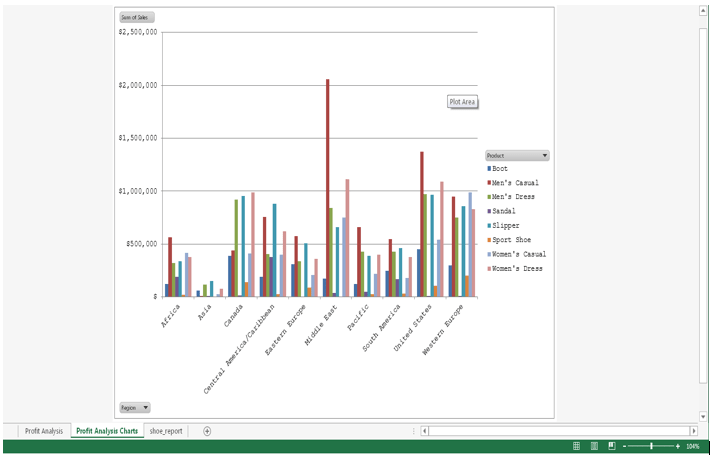Click the zoom slider handle
This screenshot has width=714, height=456.
tap(651, 446)
